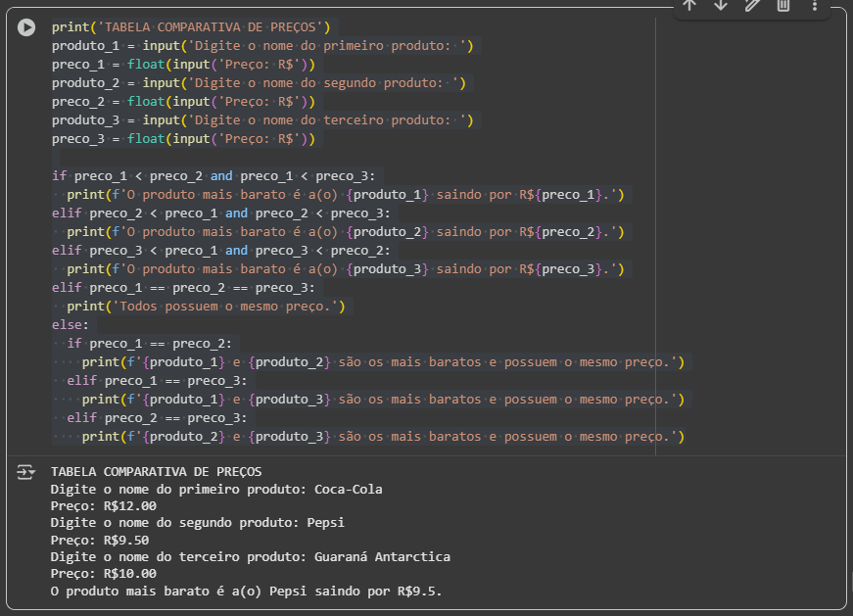Run the code cell with play button
The image size is (853, 616).
(27, 28)
